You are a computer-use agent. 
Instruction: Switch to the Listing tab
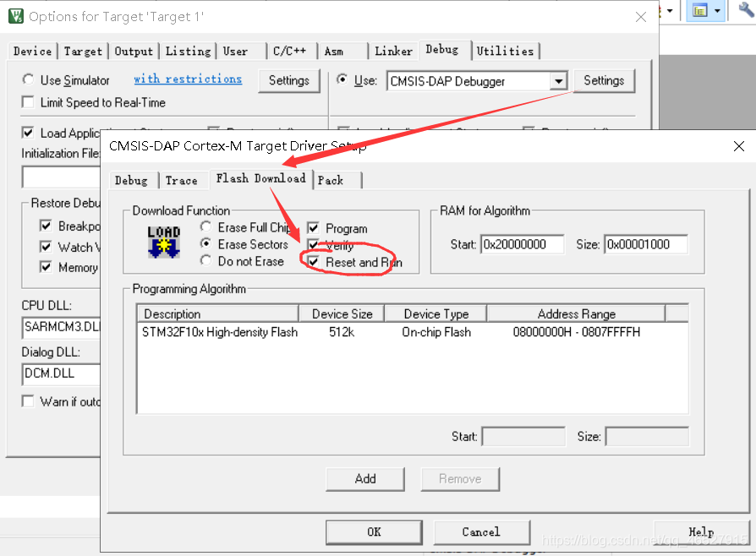[x=188, y=51]
